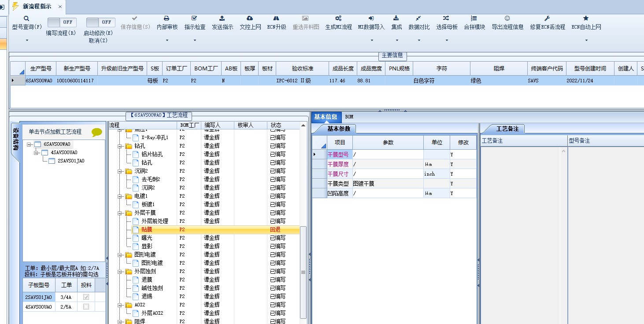Screen dimensions: 644x324
Task: Click the 修复ECN丢流程 wrench icon
Action: coord(547,18)
